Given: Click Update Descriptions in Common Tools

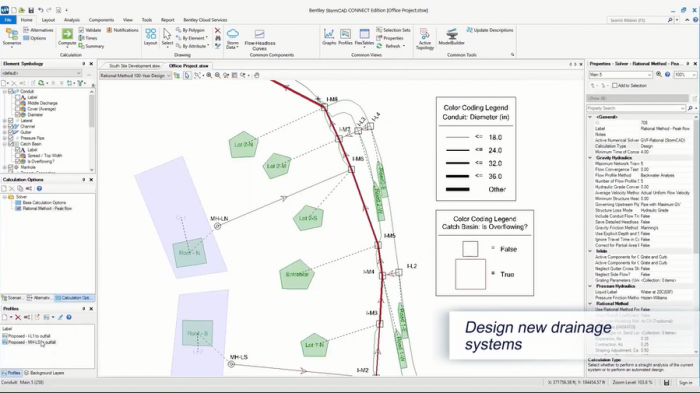Looking at the screenshot, I should point(490,30).
